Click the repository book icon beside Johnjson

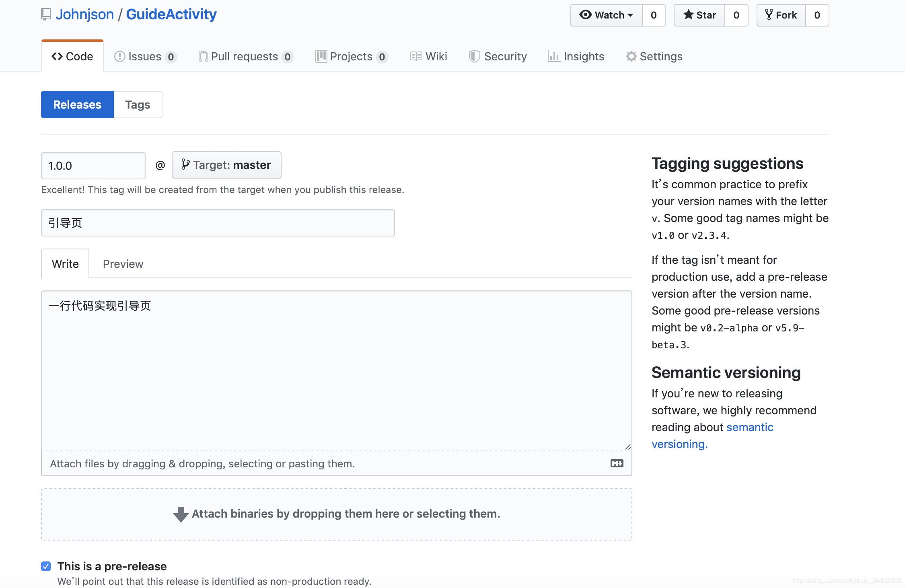[x=46, y=14]
